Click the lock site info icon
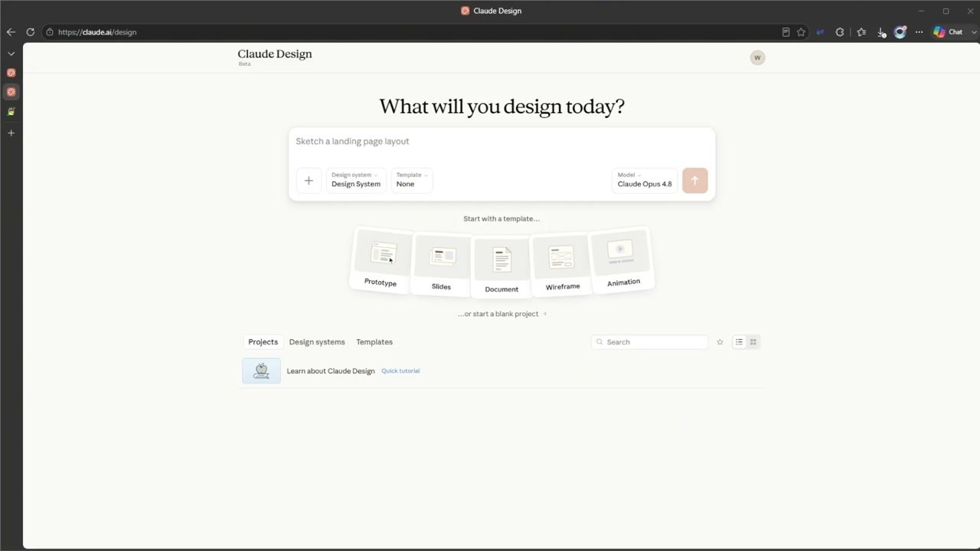 pos(49,32)
